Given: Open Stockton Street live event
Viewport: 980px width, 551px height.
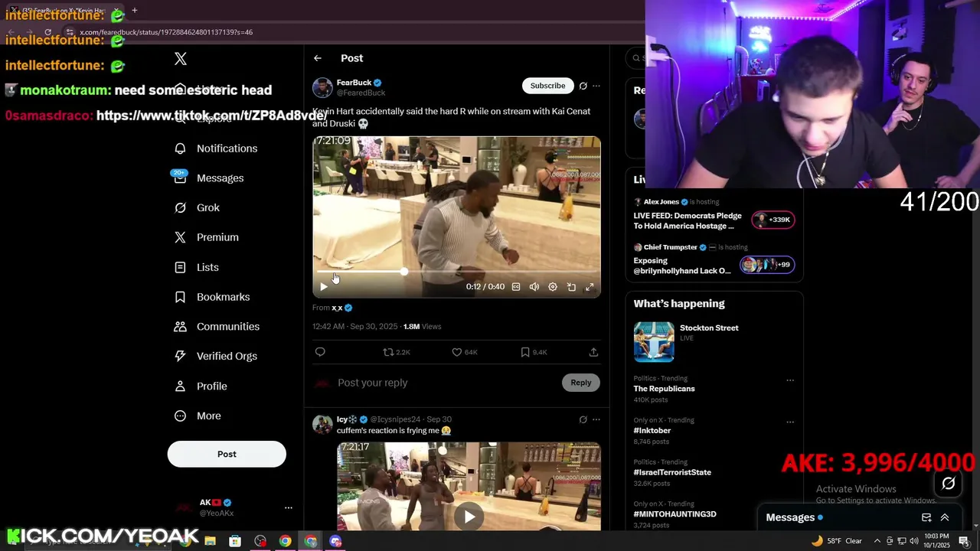Looking at the screenshot, I should point(713,341).
